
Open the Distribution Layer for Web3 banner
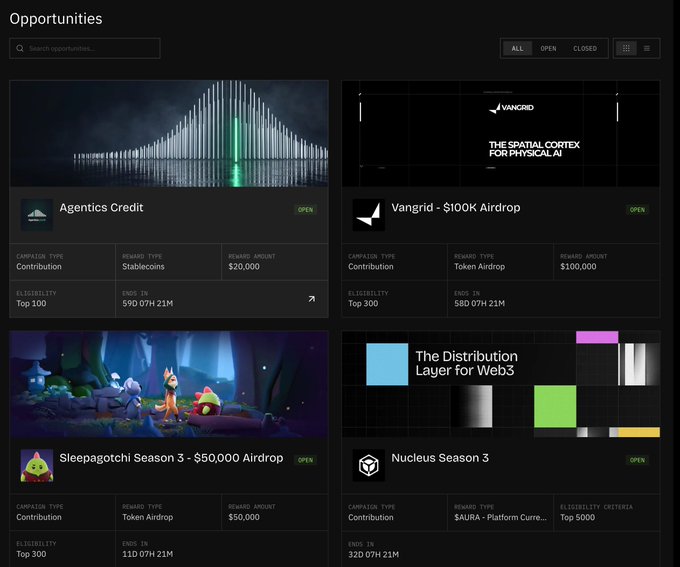pos(501,384)
